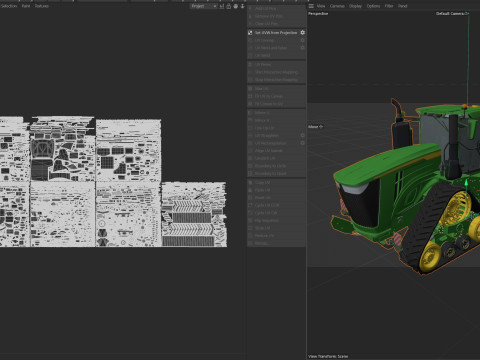The width and height of the screenshot is (480, 360).
Task: Open the Remap dialog entry
Action: pos(276,243)
